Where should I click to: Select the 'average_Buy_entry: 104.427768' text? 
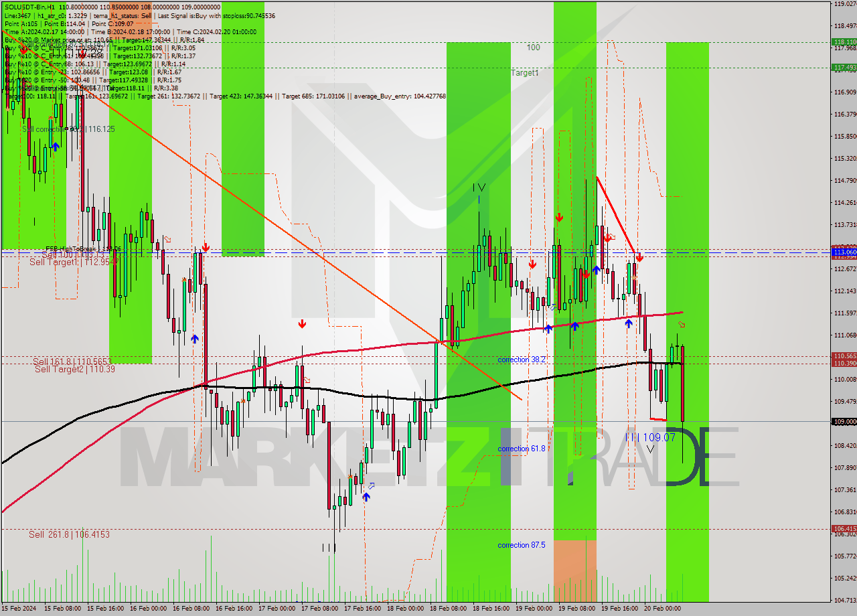pyautogui.click(x=400, y=96)
